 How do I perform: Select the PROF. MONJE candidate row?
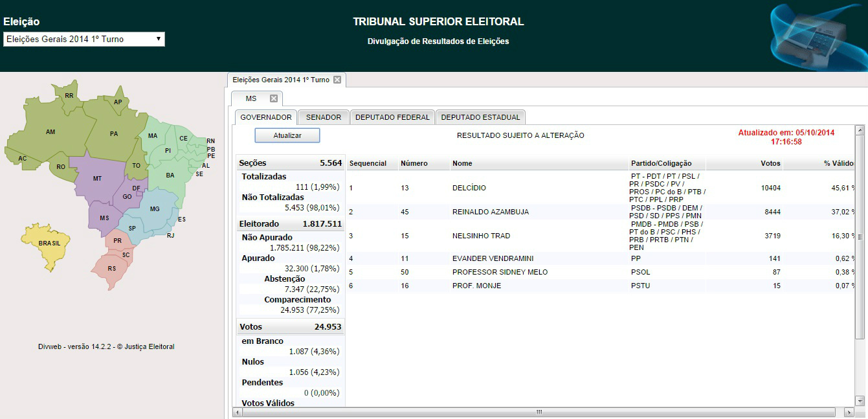(600, 286)
